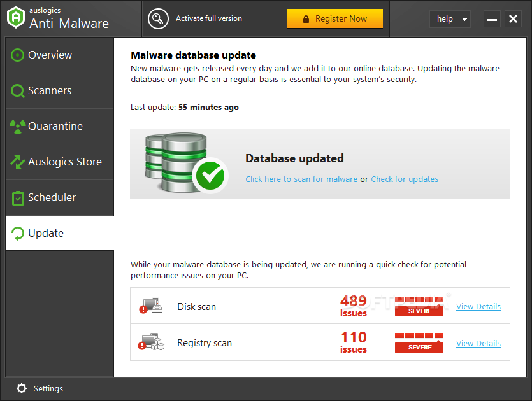
Task: Click the '55 minutes ago' text
Action: pyautogui.click(x=208, y=108)
